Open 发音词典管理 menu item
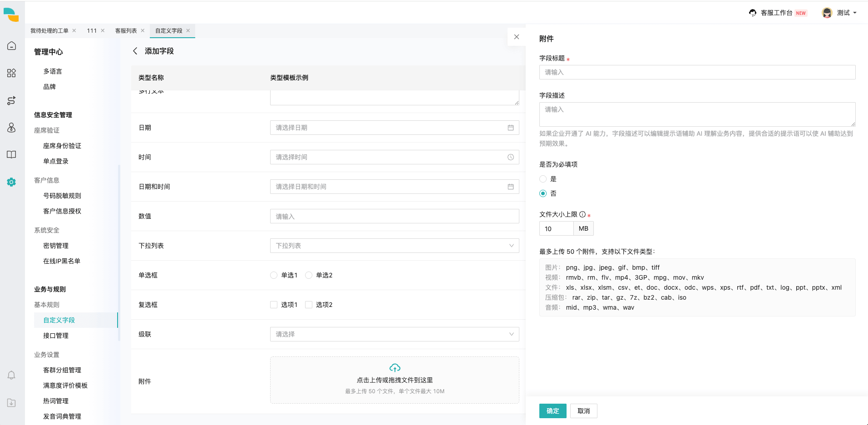Image resolution: width=868 pixels, height=425 pixels. point(62,416)
